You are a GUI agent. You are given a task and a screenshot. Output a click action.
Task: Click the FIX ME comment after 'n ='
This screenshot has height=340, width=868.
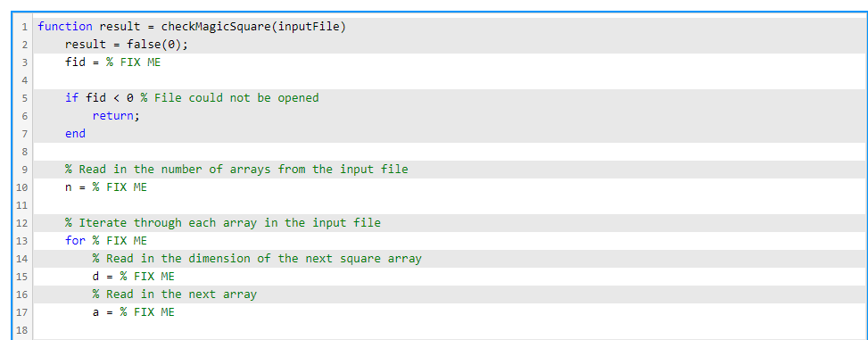click(x=120, y=187)
